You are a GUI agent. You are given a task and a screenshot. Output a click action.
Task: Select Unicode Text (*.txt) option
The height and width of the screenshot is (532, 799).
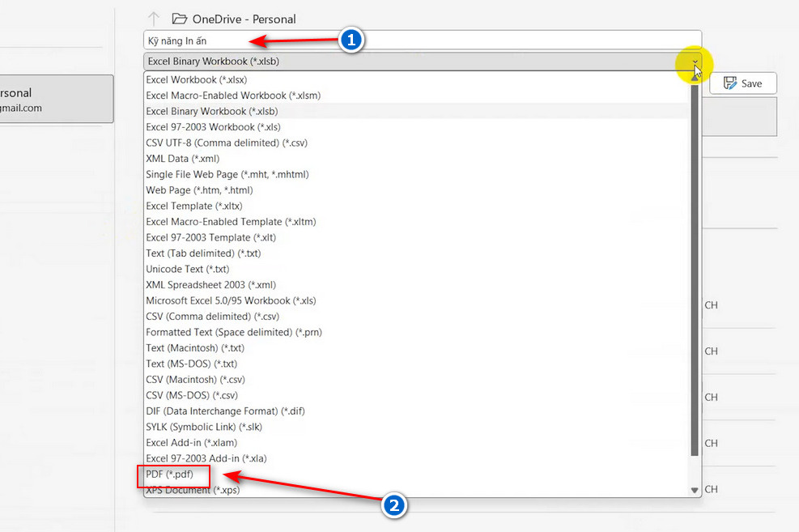[185, 269]
